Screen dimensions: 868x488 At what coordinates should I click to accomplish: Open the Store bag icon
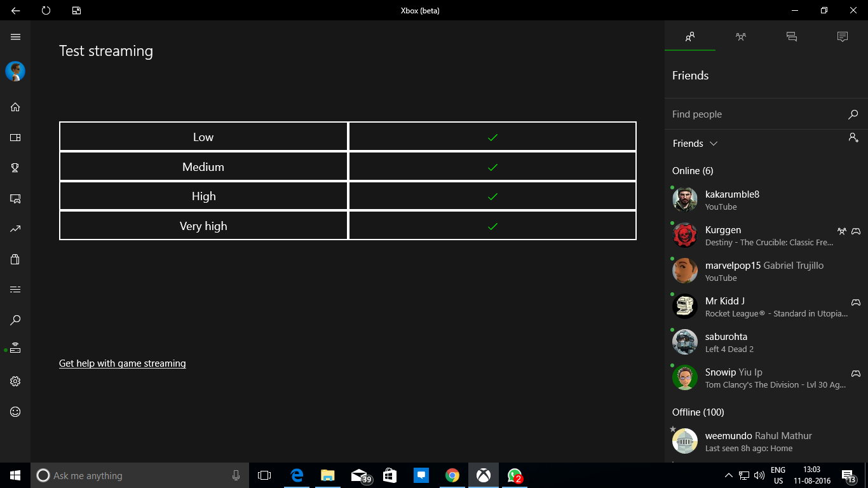coord(15,259)
